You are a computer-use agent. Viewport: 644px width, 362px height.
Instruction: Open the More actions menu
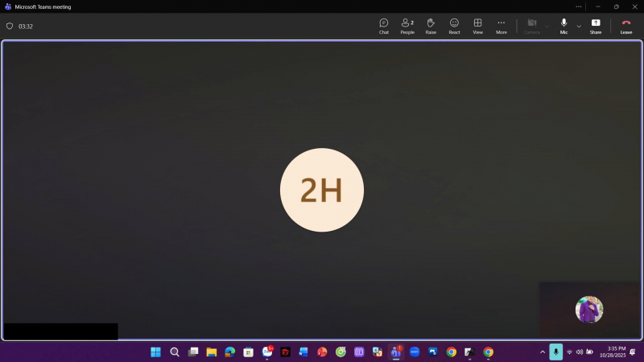tap(502, 26)
